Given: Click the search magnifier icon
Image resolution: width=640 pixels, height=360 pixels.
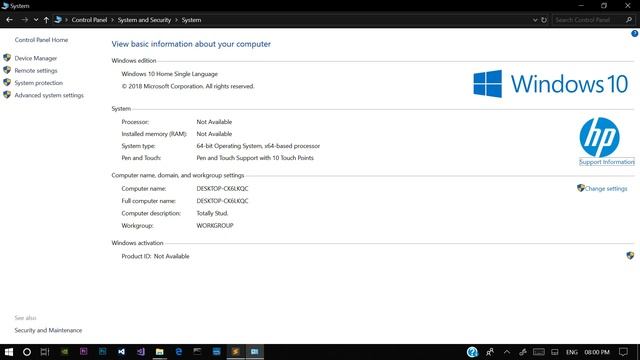Looking at the screenshot, I should click(629, 20).
